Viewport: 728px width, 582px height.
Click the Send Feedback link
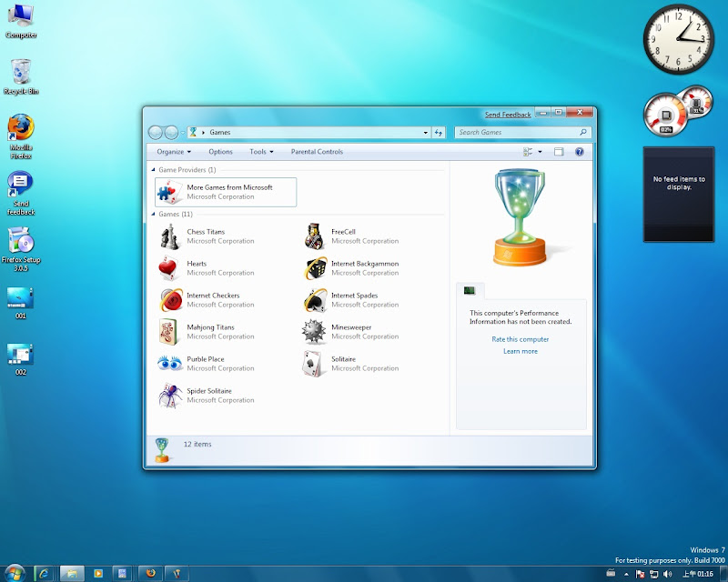tap(508, 115)
